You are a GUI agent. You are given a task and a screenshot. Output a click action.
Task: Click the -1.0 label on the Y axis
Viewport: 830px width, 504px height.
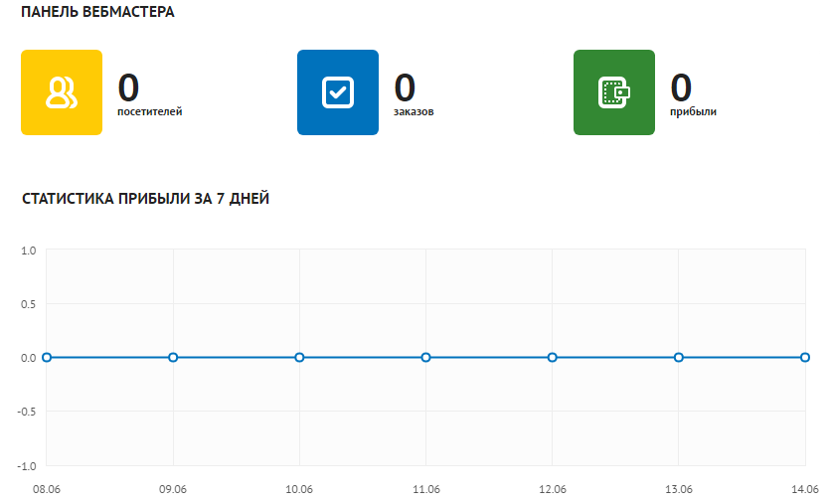[x=26, y=465]
